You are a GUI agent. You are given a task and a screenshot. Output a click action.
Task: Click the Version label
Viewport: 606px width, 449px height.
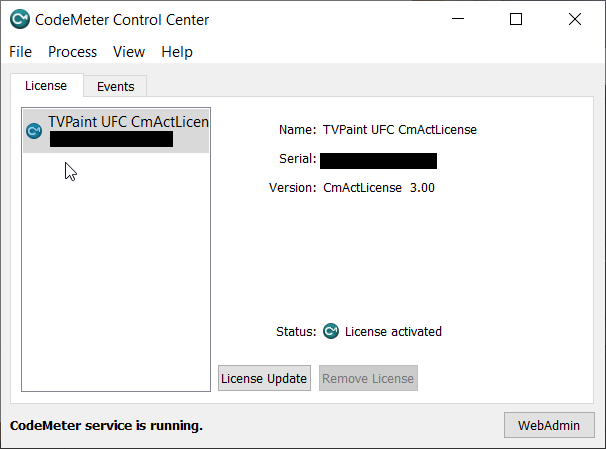(293, 187)
